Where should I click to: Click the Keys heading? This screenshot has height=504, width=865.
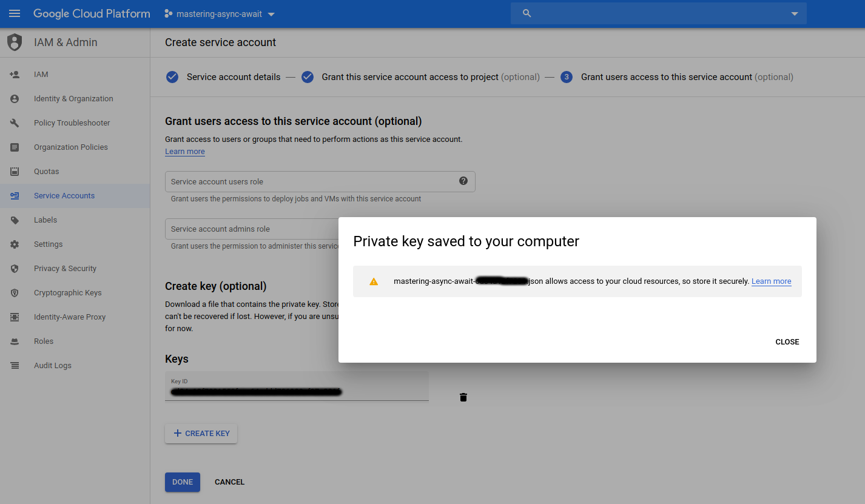point(177,359)
